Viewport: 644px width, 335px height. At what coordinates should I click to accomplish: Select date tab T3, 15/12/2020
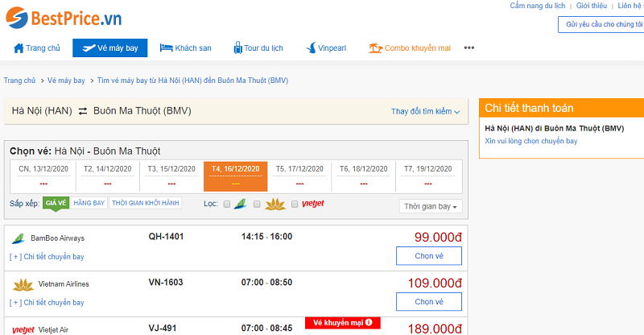pos(171,176)
